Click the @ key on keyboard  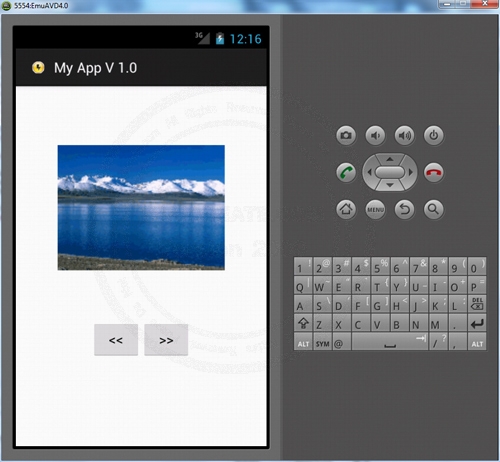[342, 342]
